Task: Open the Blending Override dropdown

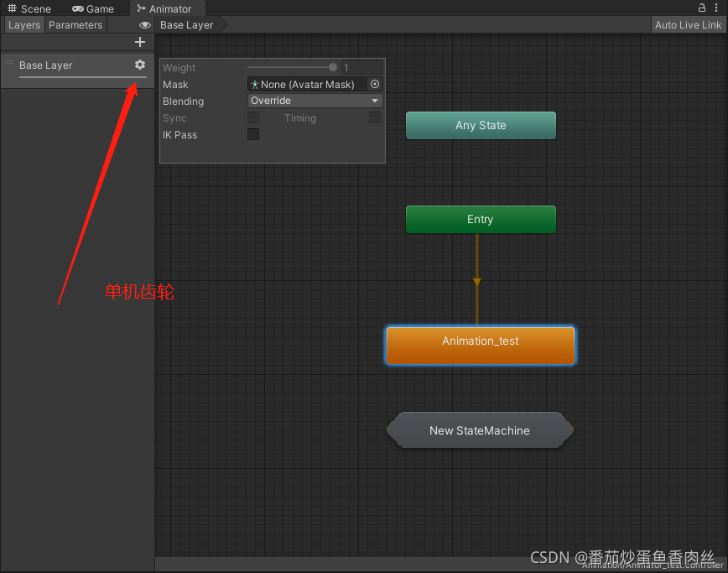Action: click(315, 101)
